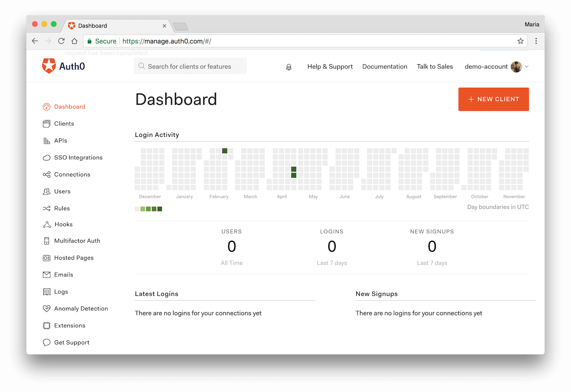View the Logs page
The image size is (571, 392).
(61, 292)
